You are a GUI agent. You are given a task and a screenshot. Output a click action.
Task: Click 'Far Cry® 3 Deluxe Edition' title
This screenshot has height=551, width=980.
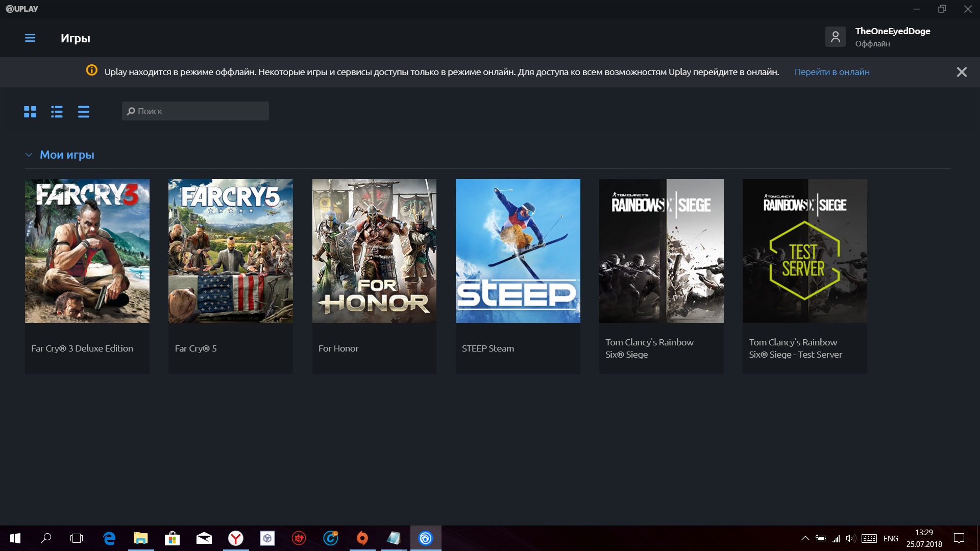point(82,348)
